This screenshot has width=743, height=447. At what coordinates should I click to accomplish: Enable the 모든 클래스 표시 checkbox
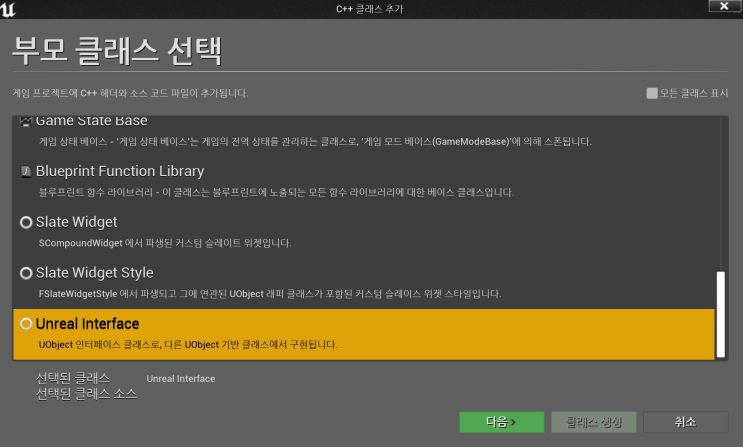652,93
